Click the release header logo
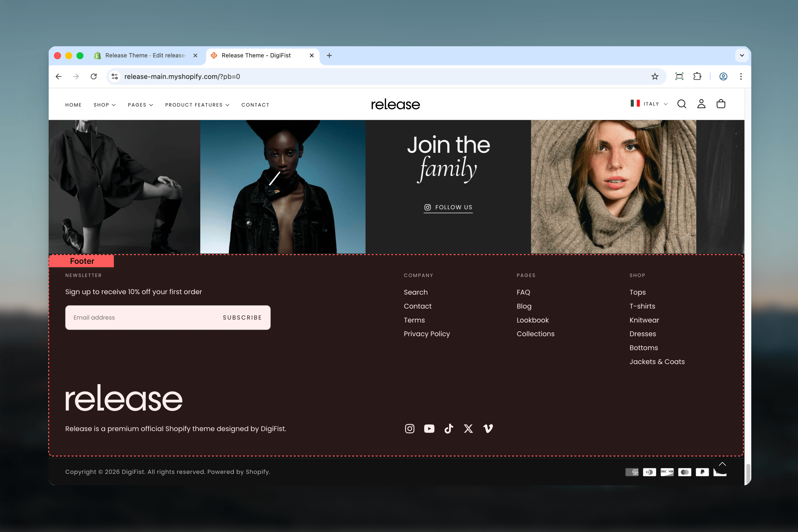 [x=395, y=104]
